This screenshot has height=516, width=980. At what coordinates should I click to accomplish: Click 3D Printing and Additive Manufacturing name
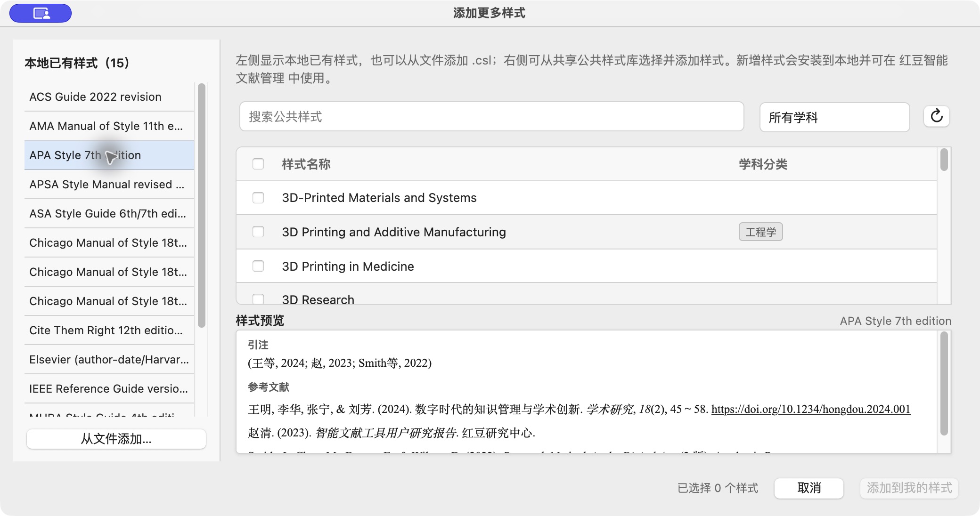pyautogui.click(x=394, y=232)
